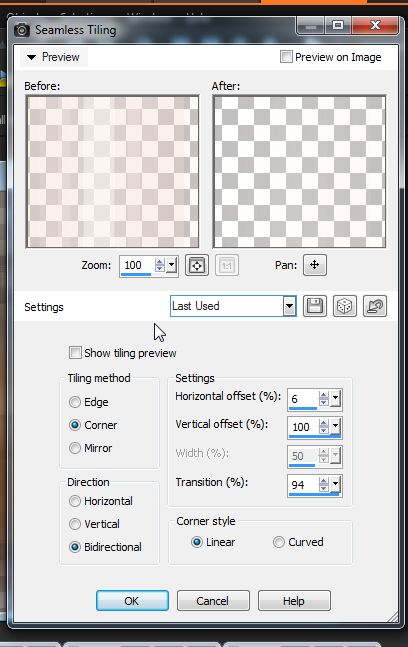The height and width of the screenshot is (647, 408).
Task: Click the Vertical offset value field
Action: [x=304, y=427]
